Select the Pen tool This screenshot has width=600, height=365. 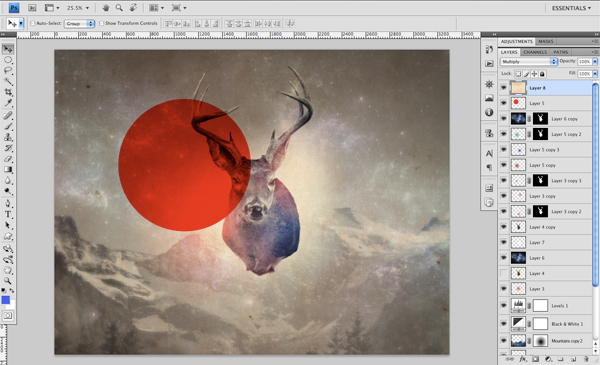(8, 203)
